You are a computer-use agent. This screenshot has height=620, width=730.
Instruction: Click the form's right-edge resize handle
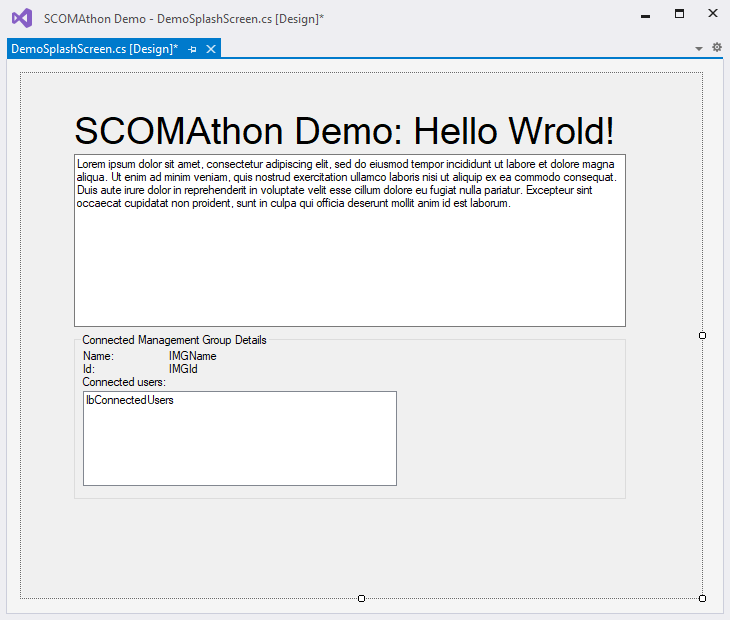tap(702, 336)
